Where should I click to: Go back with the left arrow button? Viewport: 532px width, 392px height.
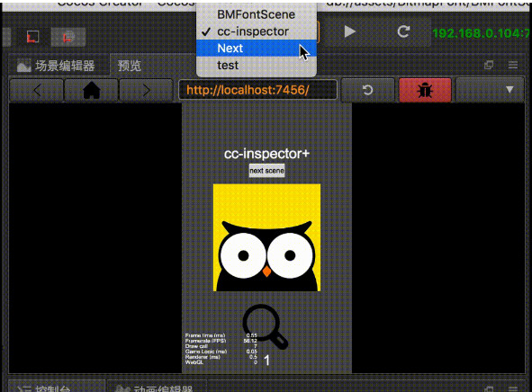pos(37,90)
